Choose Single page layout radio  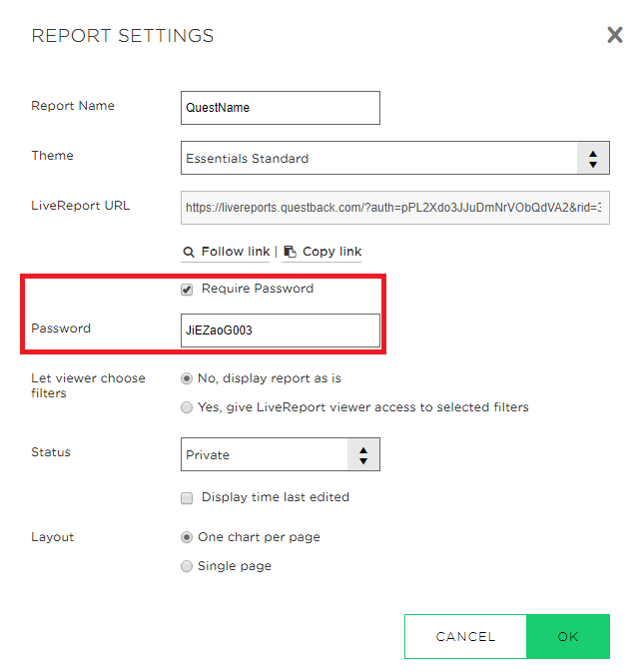point(187,566)
